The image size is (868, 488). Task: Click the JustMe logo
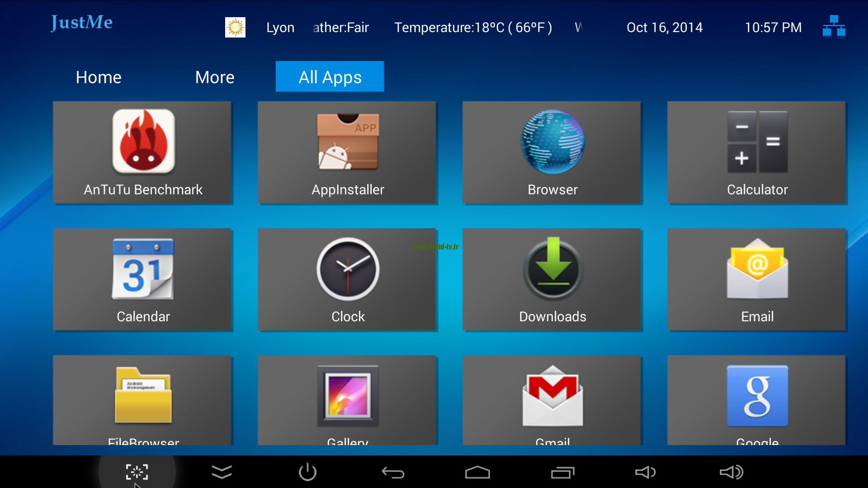pos(81,23)
